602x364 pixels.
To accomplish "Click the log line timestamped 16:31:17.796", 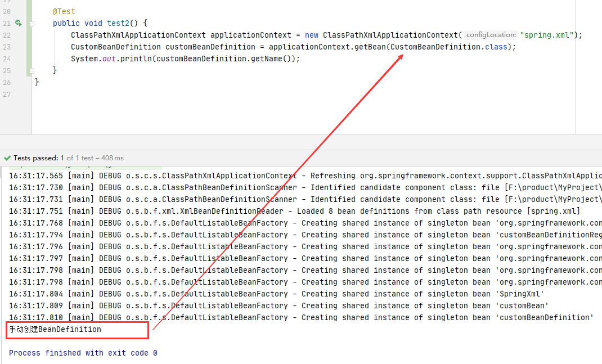I will coord(306,247).
